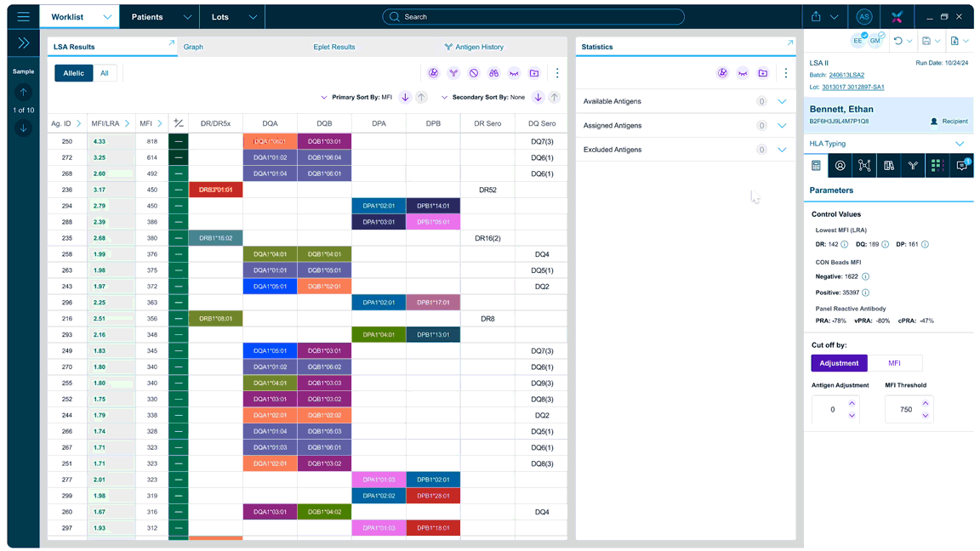Screen dimensions: 980x551
Task: Switch to the Graph tab
Action: tap(193, 47)
